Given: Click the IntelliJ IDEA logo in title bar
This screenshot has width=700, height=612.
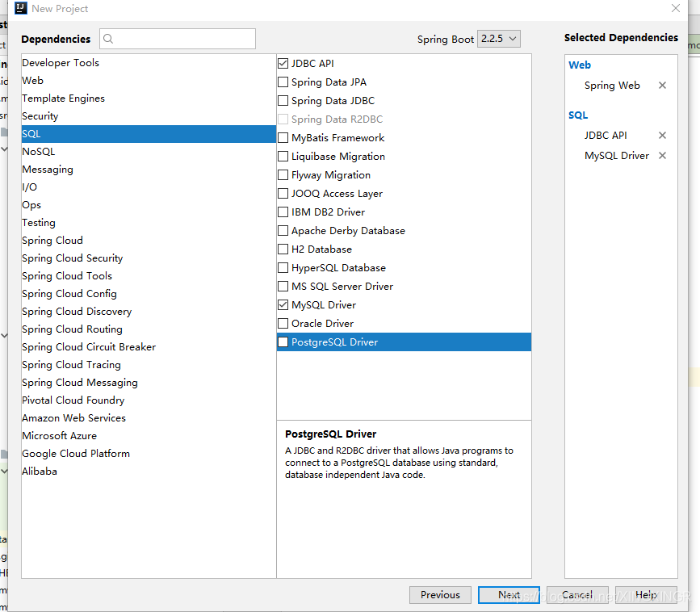Looking at the screenshot, I should click(x=20, y=8).
